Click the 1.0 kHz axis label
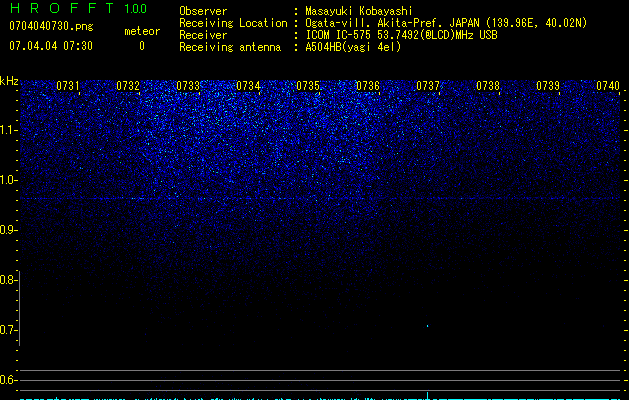 tap(8, 180)
